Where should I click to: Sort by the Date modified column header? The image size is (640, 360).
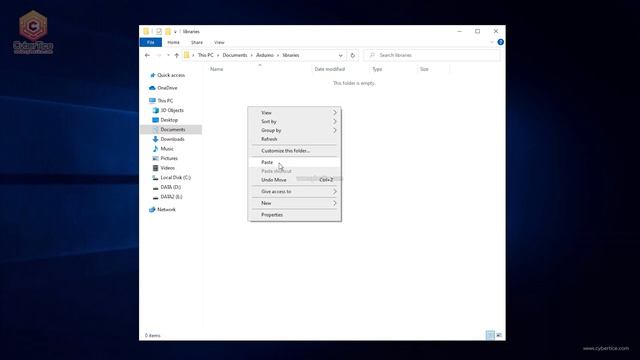330,69
